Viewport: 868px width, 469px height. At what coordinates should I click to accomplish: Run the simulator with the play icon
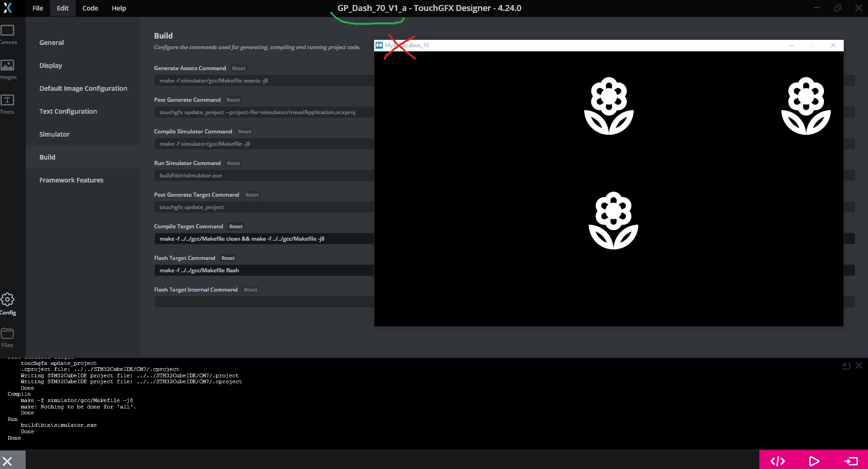pos(814,461)
